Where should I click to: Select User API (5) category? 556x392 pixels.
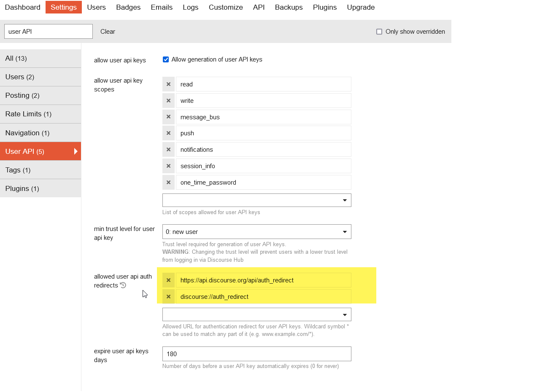coord(40,151)
